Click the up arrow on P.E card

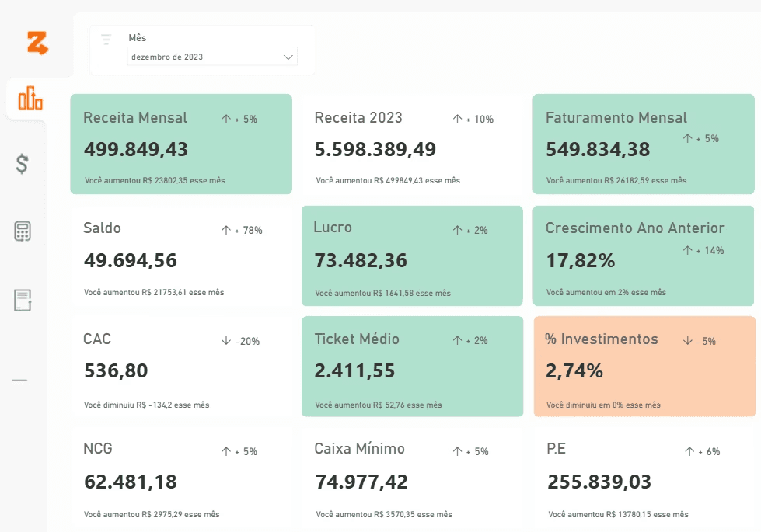(x=689, y=451)
